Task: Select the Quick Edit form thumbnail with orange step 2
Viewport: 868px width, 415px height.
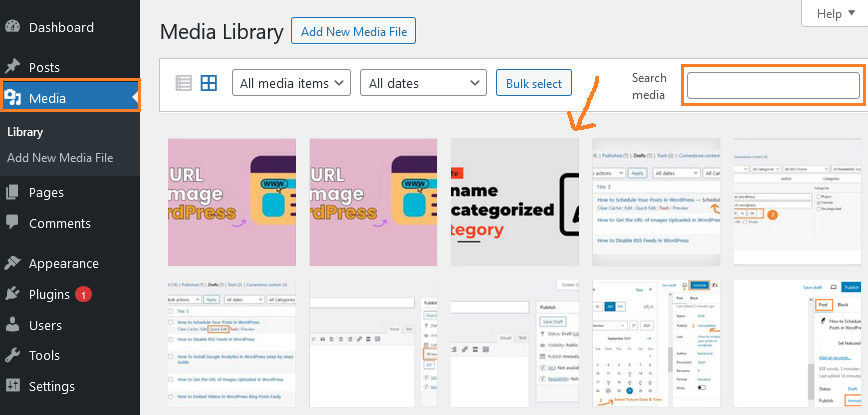Action: point(798,202)
